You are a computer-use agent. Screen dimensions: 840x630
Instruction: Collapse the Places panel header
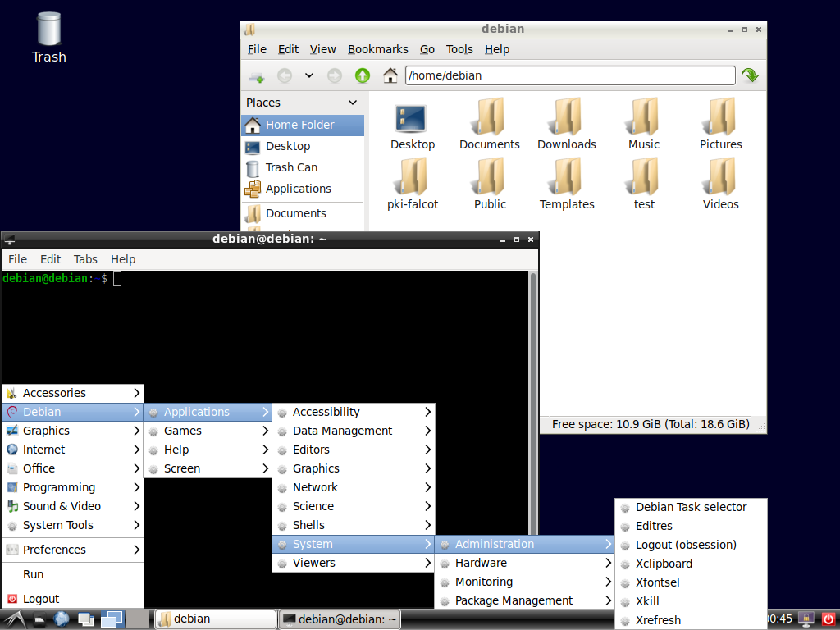[352, 103]
